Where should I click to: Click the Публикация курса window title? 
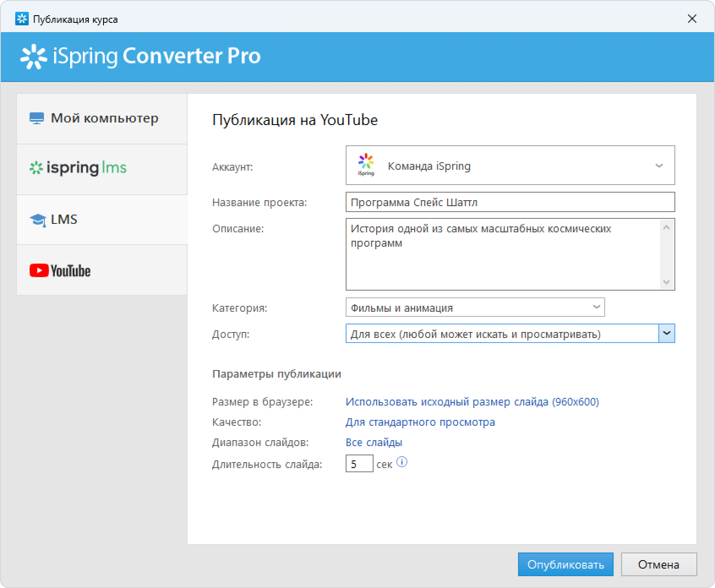(x=75, y=19)
